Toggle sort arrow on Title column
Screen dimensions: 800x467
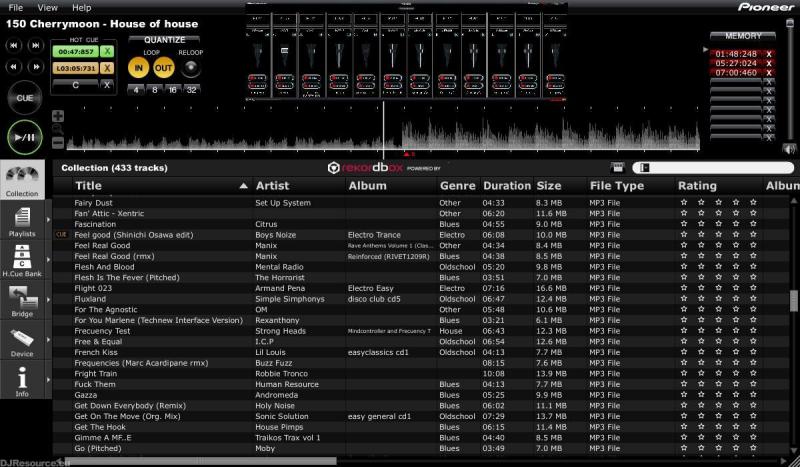coord(243,186)
